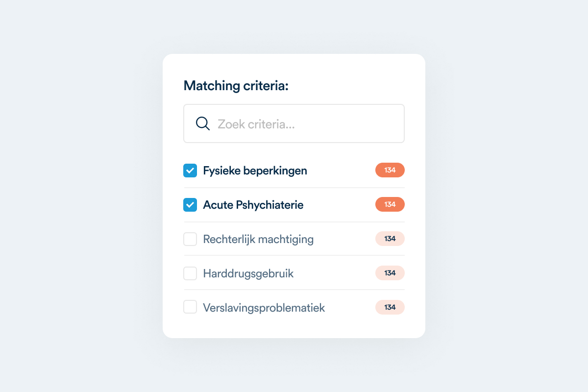This screenshot has width=588, height=392.
Task: Click the Acute Pshychiaterie label
Action: pos(253,205)
